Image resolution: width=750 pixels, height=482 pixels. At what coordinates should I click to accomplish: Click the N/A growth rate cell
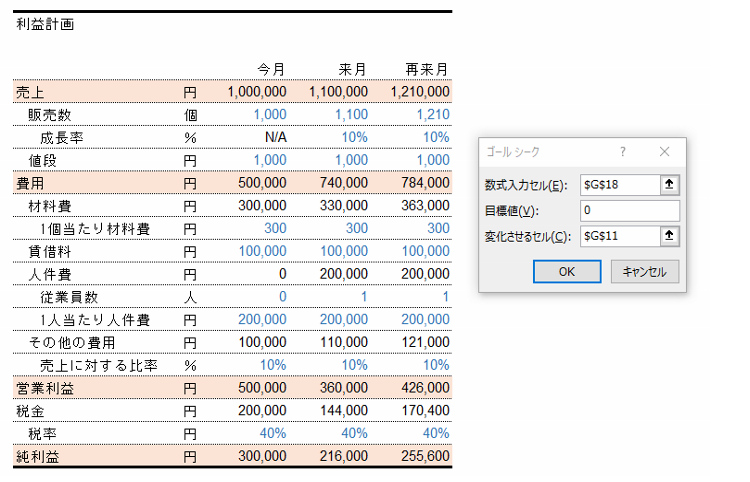(276, 138)
